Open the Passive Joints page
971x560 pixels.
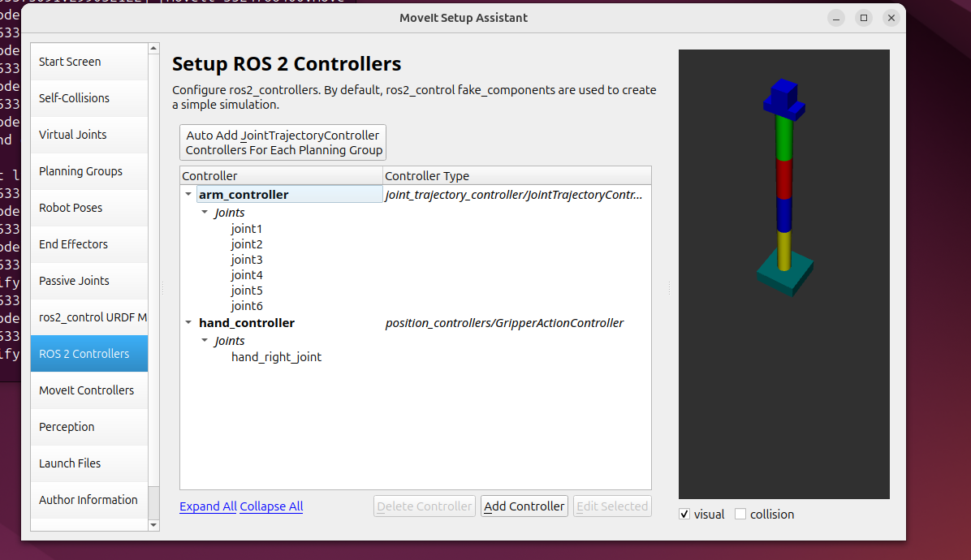[89, 280]
